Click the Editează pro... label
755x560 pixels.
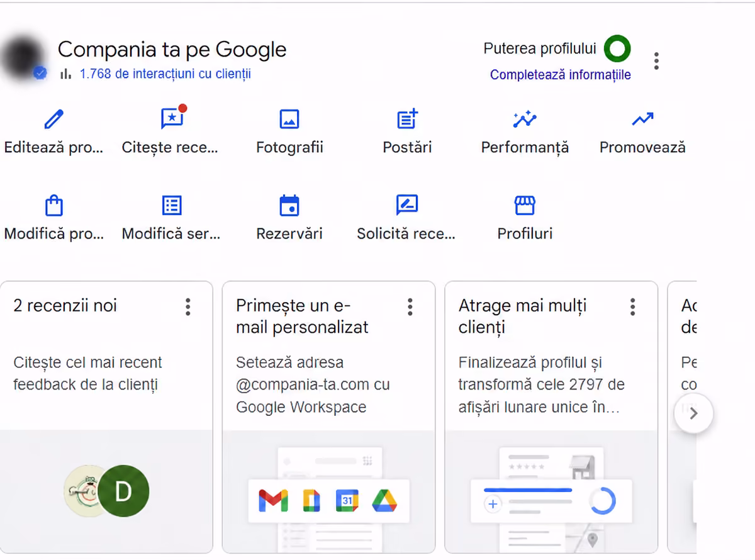point(53,147)
